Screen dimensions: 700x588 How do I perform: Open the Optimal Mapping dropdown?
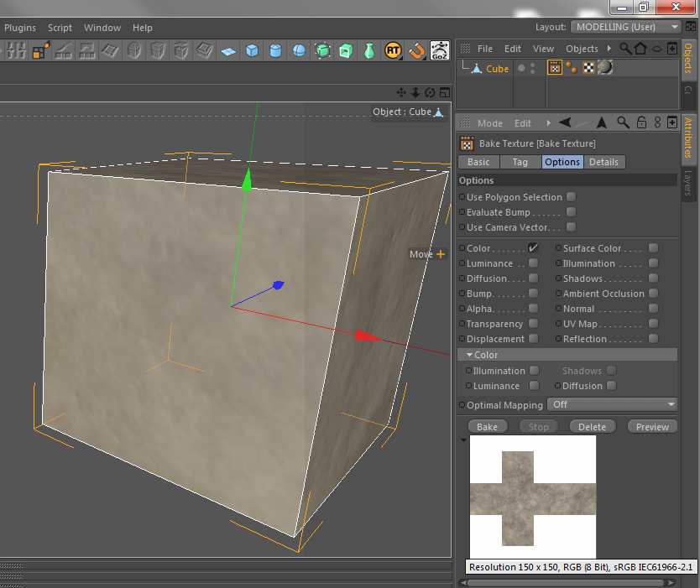pos(611,404)
